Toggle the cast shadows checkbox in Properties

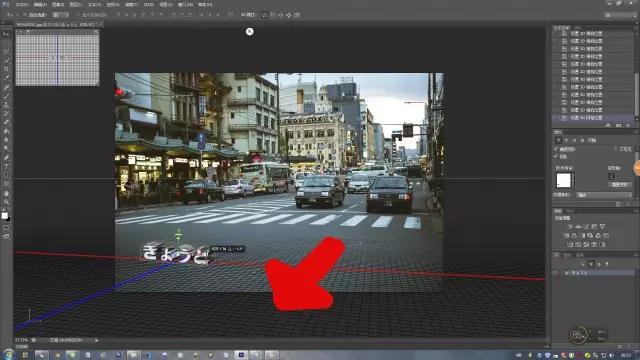coord(556,156)
